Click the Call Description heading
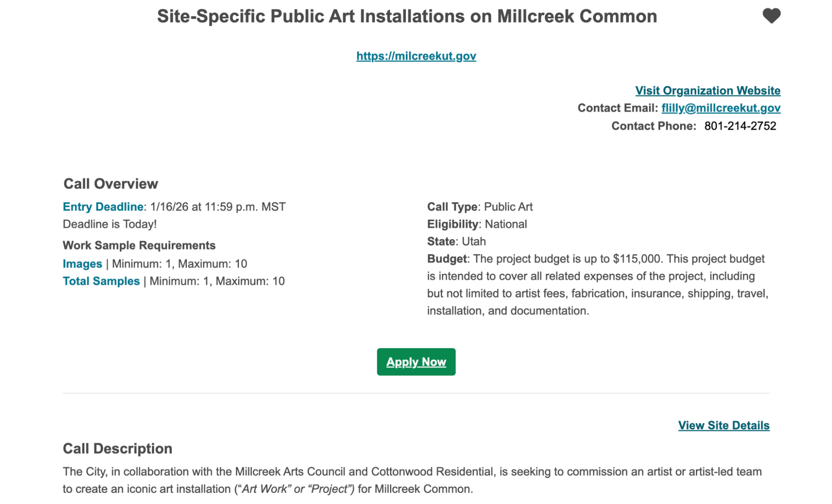This screenshot has height=504, width=832. [x=117, y=449]
